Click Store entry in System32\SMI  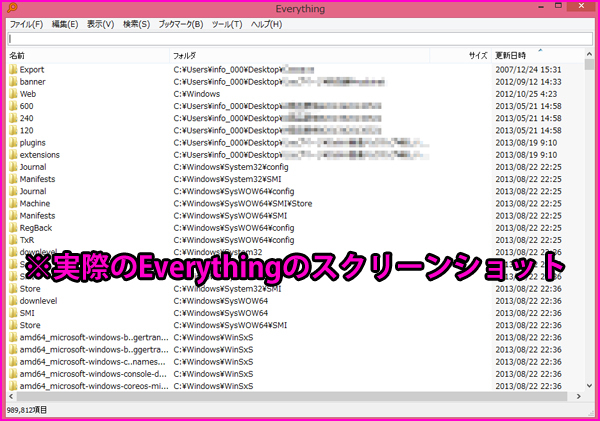pos(30,289)
